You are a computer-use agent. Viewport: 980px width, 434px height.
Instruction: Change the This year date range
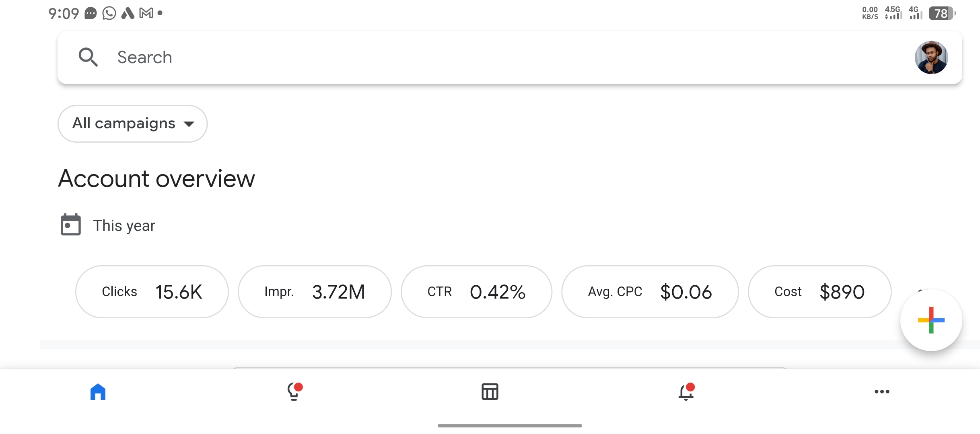coord(124,226)
